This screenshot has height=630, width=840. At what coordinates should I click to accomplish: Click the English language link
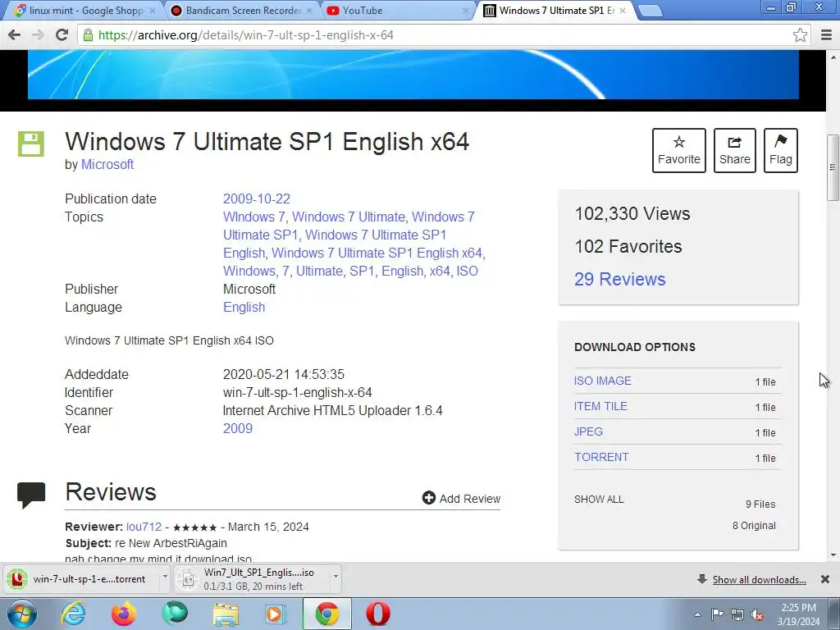point(244,308)
